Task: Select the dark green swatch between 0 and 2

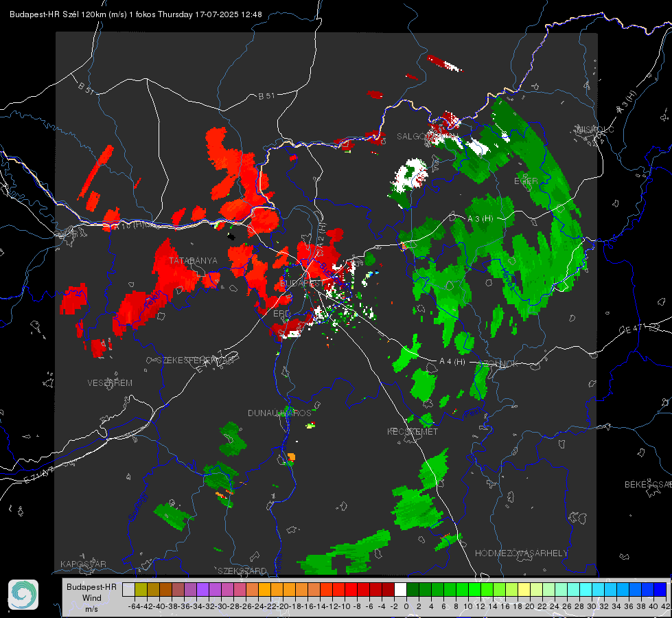Action: point(413,590)
